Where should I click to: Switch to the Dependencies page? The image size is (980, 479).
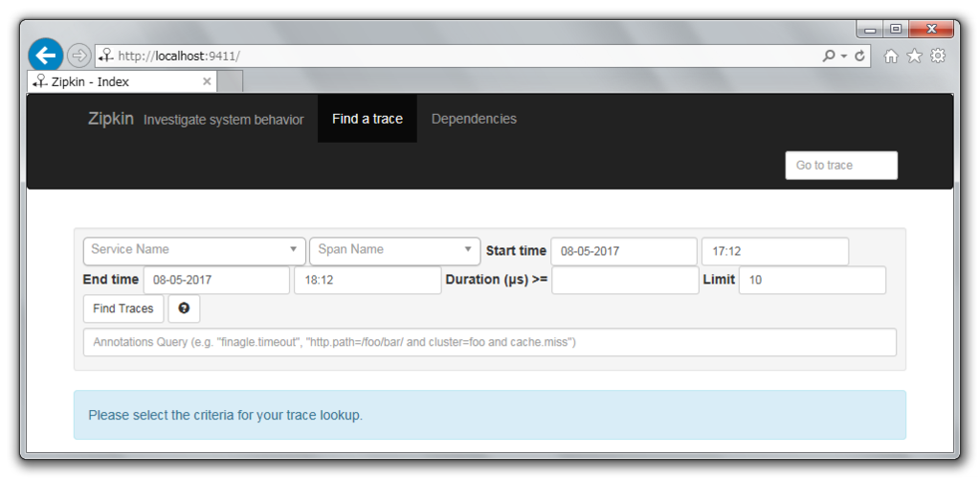[474, 119]
